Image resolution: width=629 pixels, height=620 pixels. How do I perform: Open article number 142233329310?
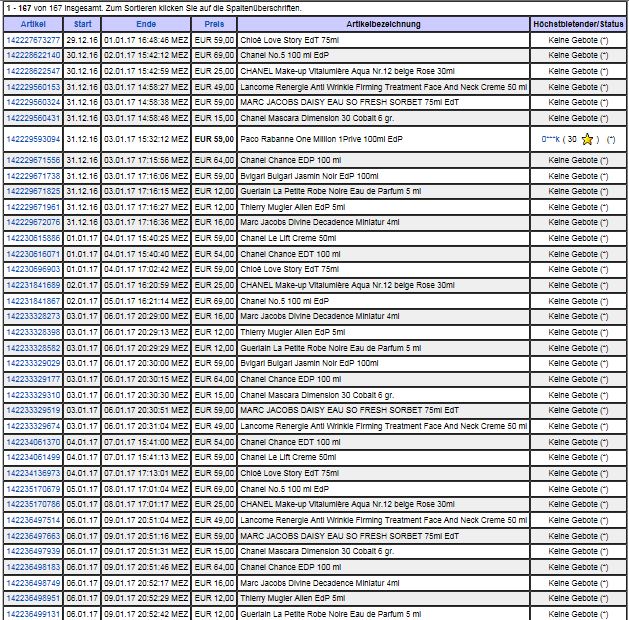click(x=33, y=395)
